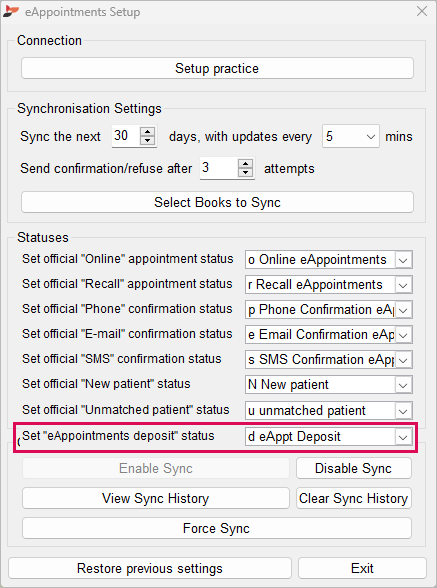Increase the sync days spinner value
This screenshot has width=437, height=588.
147,132
